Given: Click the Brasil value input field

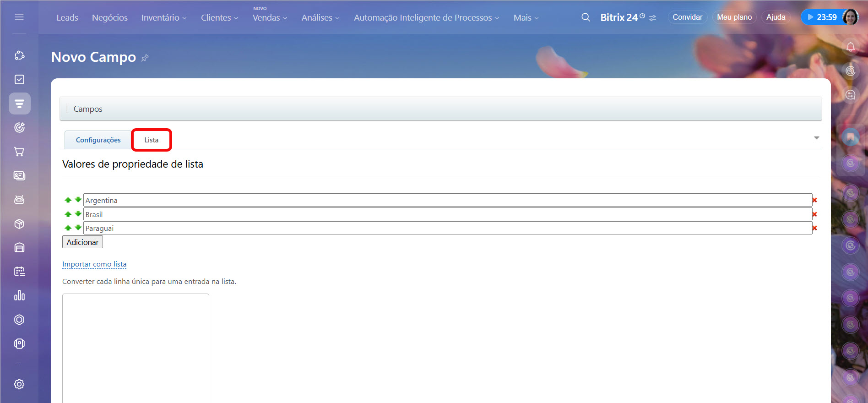Looking at the screenshot, I should 447,214.
